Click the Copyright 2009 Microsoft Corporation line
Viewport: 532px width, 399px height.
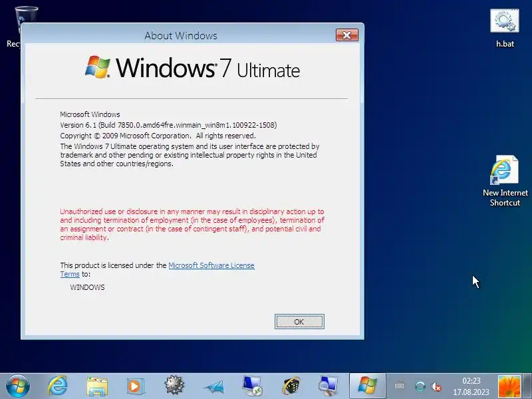point(158,136)
